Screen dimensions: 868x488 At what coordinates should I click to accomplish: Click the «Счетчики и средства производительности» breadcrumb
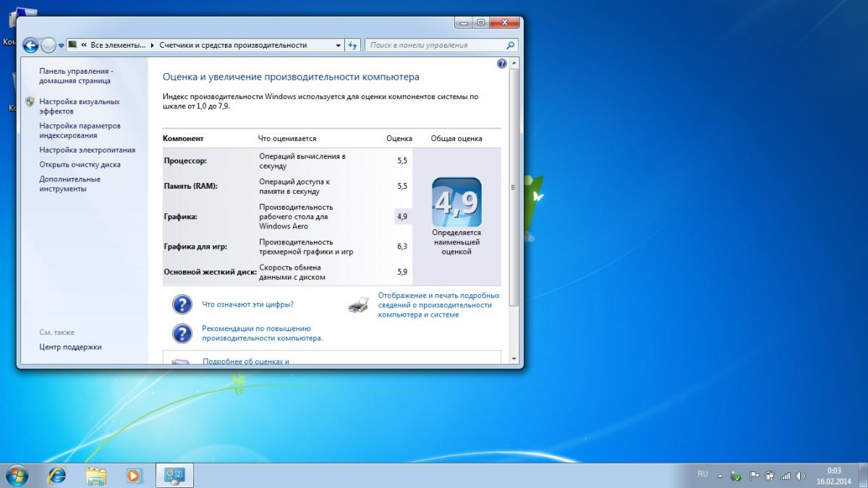point(233,45)
